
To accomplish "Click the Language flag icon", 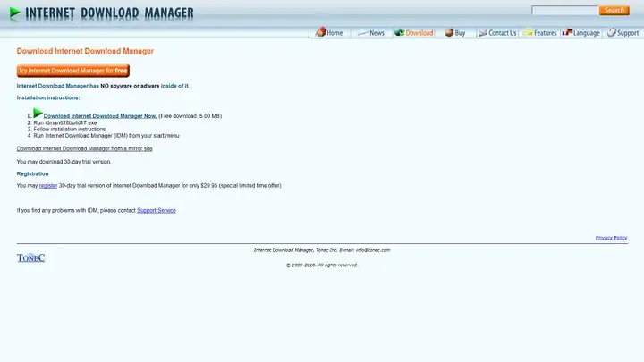I will coord(566,32).
